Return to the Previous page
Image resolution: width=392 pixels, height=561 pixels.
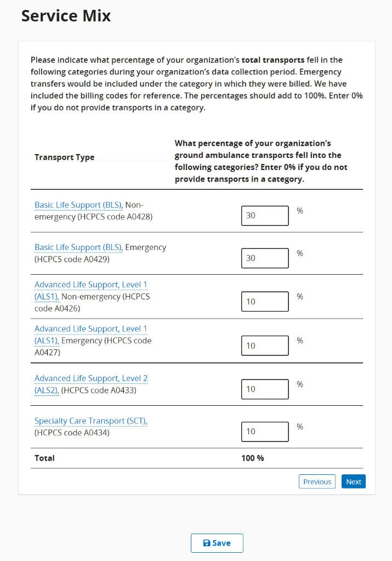click(x=317, y=481)
